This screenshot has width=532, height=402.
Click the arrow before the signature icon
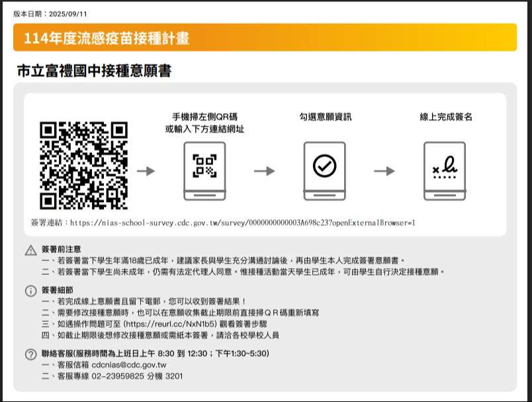[x=384, y=171]
